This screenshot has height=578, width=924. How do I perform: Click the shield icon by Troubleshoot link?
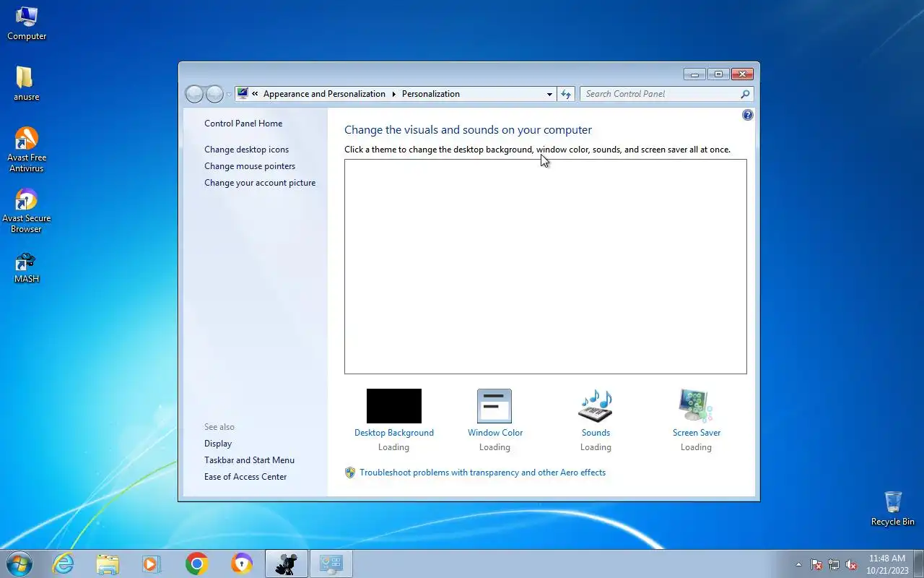[350, 473]
